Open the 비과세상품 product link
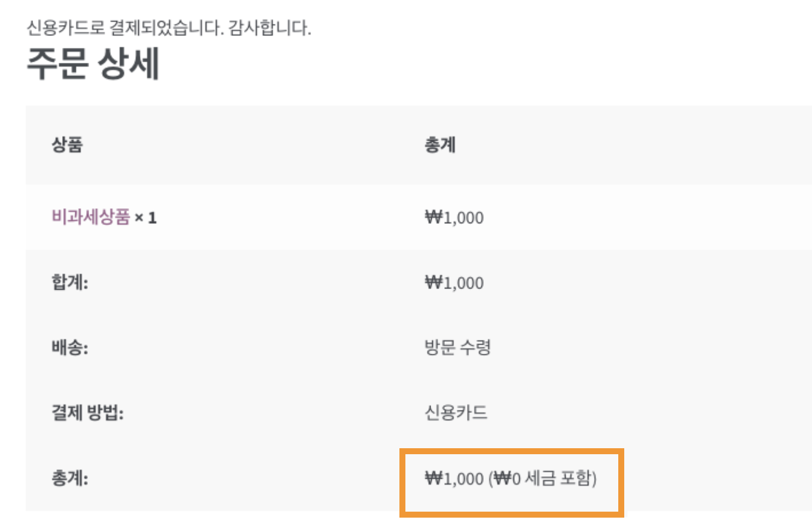 click(x=91, y=218)
